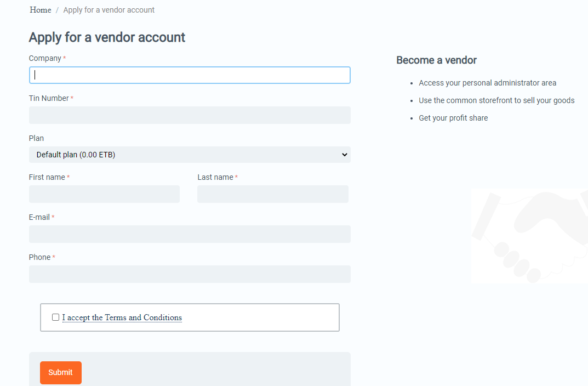Open the Plan dropdown showing Default plan
Viewport: 588px width, 386px height.
click(190, 155)
